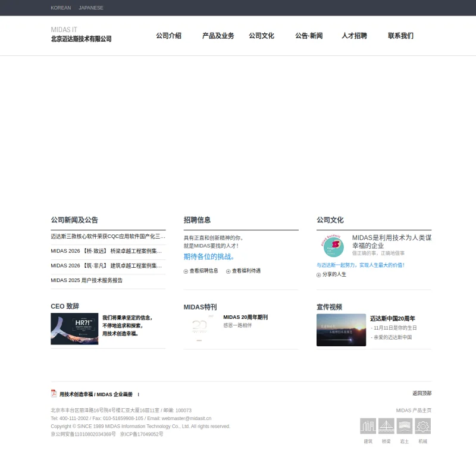This screenshot has width=476, height=476.
Task: Click the CEO message text 我们将秉承坚定的信念
Action: pos(127,318)
